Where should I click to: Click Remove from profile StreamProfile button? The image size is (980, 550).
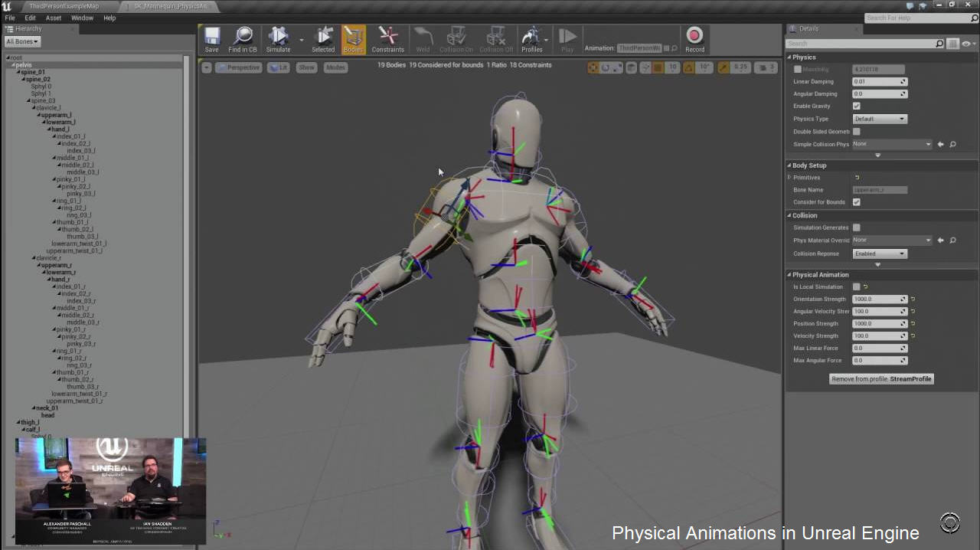click(x=881, y=378)
